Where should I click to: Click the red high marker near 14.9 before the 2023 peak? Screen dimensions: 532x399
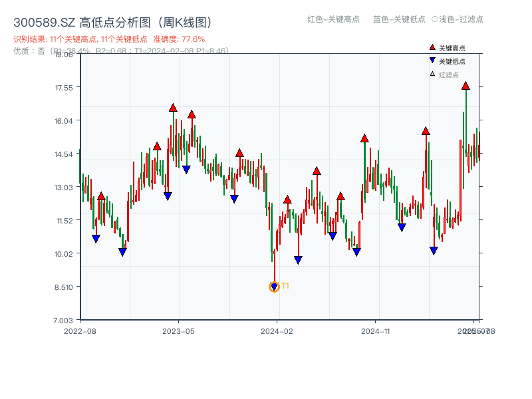[x=157, y=146]
